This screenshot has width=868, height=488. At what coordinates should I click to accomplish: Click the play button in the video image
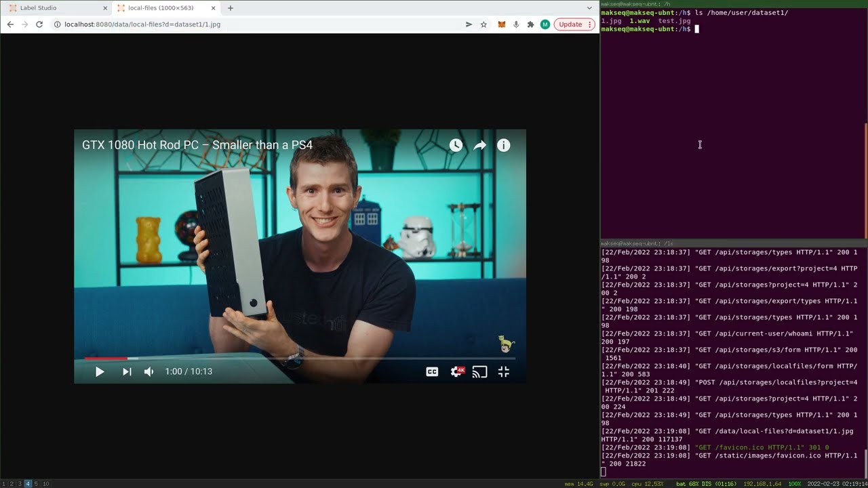point(100,371)
